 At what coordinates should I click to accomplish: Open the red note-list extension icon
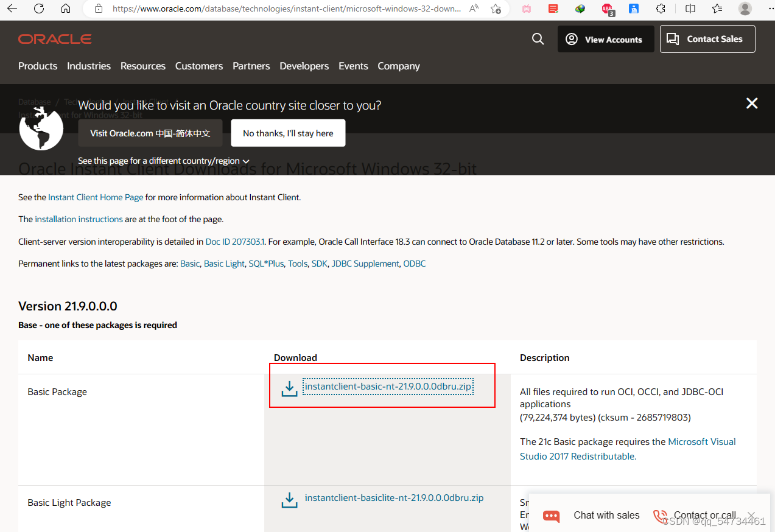pyautogui.click(x=553, y=9)
